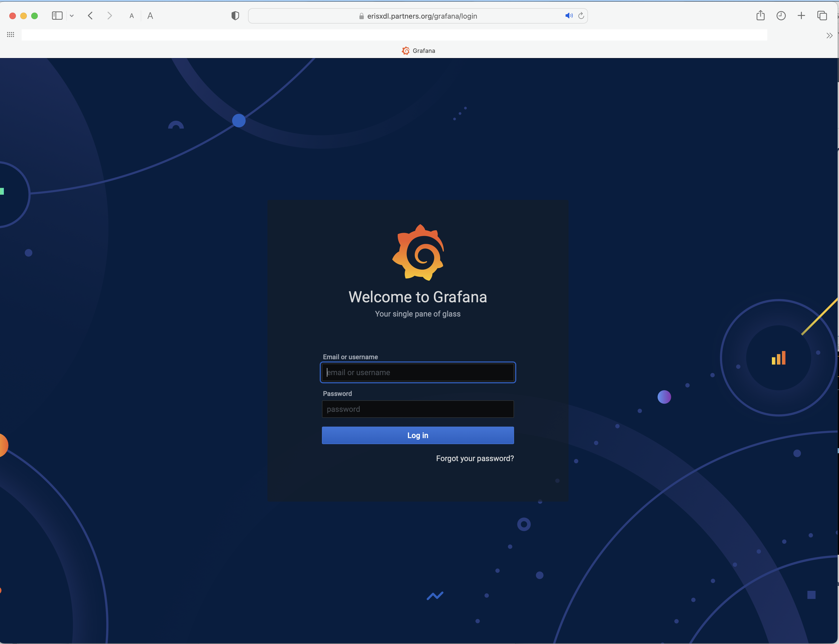Select the Grafana tab
Screen dimensions: 839x644
(419, 51)
